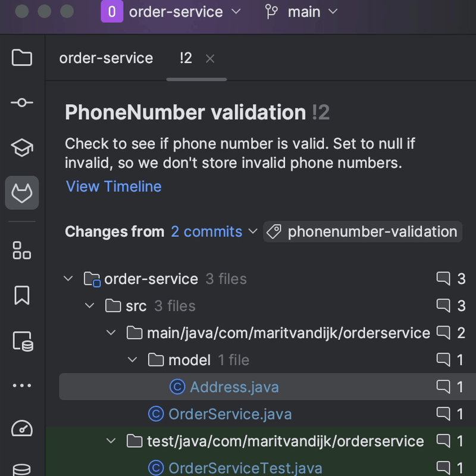
Task: Open the Structure tool window icon
Action: pyautogui.click(x=22, y=250)
